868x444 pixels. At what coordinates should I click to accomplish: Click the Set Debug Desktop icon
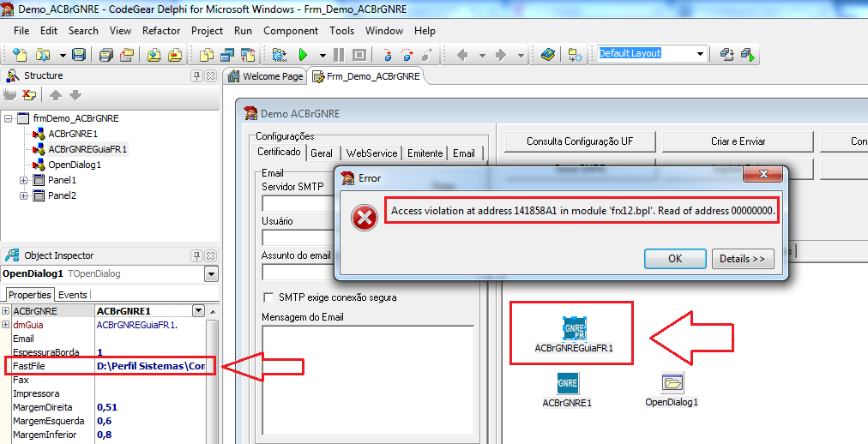[x=748, y=54]
